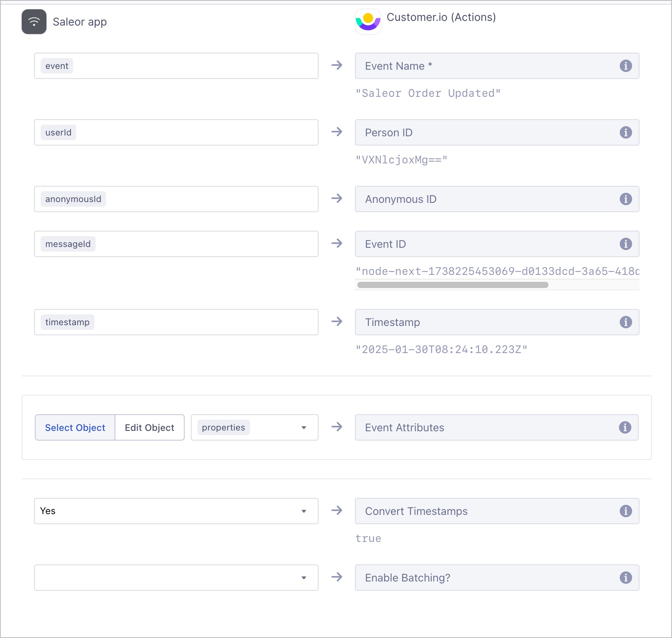The image size is (672, 638).
Task: Click the info icon beside Person ID
Action: [x=626, y=132]
